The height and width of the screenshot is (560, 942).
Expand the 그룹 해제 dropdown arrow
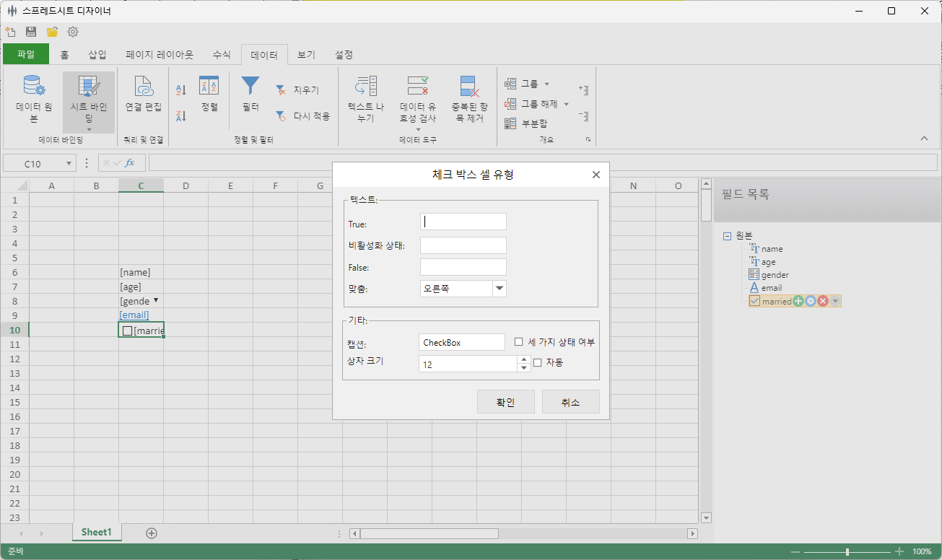coord(567,104)
